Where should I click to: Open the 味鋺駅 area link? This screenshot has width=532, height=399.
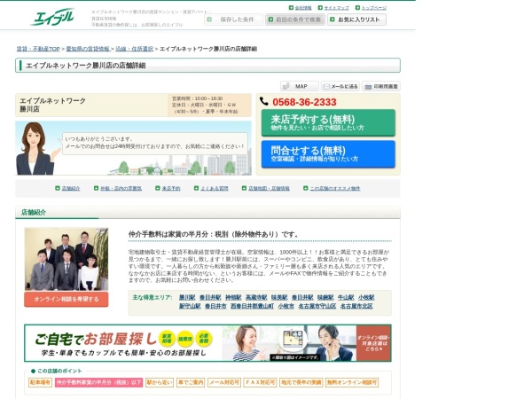pyautogui.click(x=325, y=297)
